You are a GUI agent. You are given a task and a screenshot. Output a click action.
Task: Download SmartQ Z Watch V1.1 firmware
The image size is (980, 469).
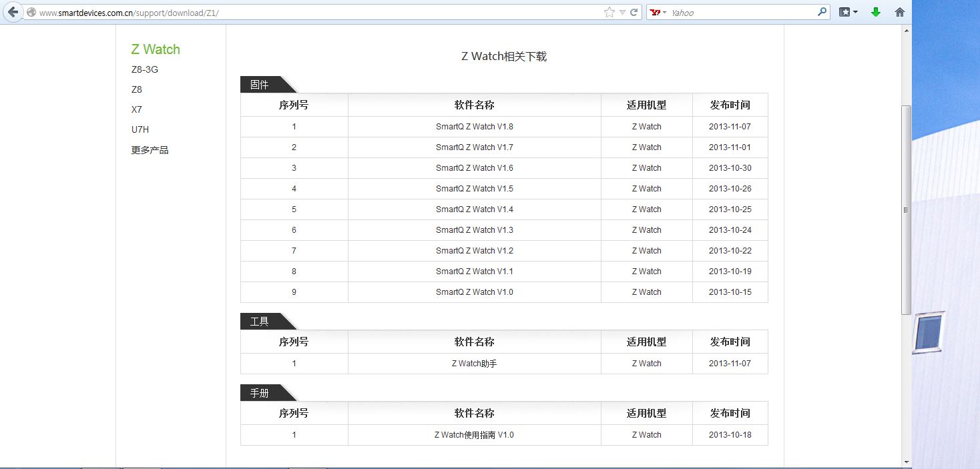point(475,272)
